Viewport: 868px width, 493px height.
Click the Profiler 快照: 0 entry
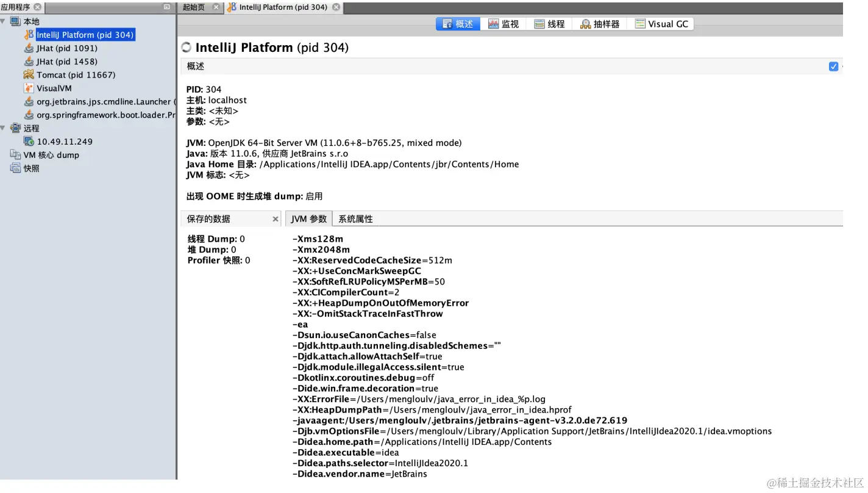219,261
